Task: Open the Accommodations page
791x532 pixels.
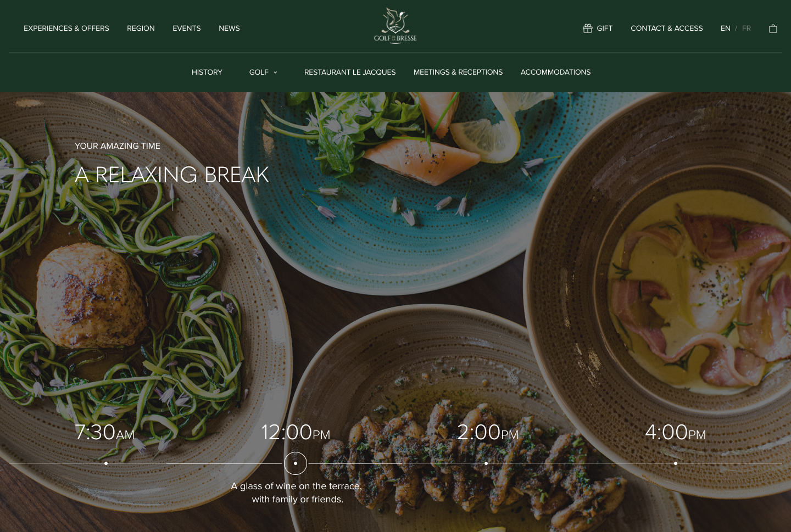Action: [555, 72]
